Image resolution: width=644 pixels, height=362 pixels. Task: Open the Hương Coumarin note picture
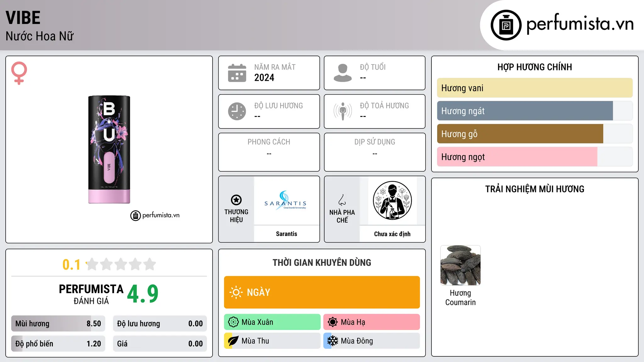pyautogui.click(x=460, y=265)
